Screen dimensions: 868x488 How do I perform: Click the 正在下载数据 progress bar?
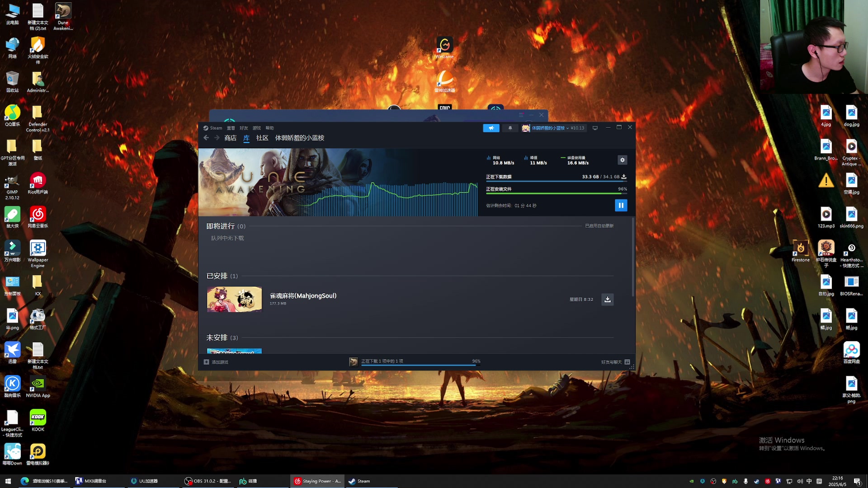[x=557, y=181]
